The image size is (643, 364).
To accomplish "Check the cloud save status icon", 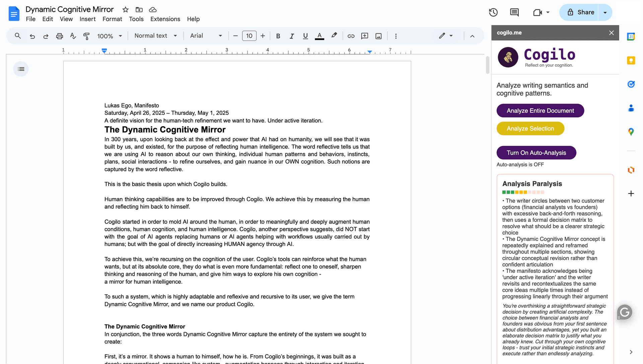I will click(153, 10).
